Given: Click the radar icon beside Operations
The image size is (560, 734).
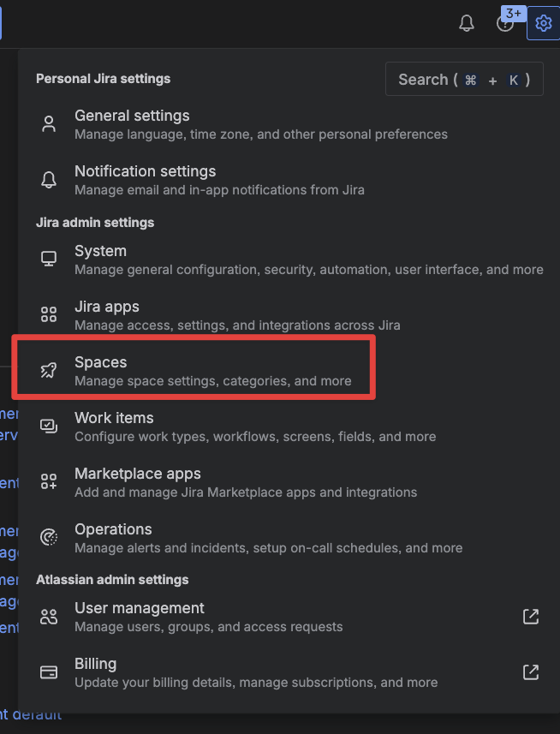Looking at the screenshot, I should [x=49, y=537].
